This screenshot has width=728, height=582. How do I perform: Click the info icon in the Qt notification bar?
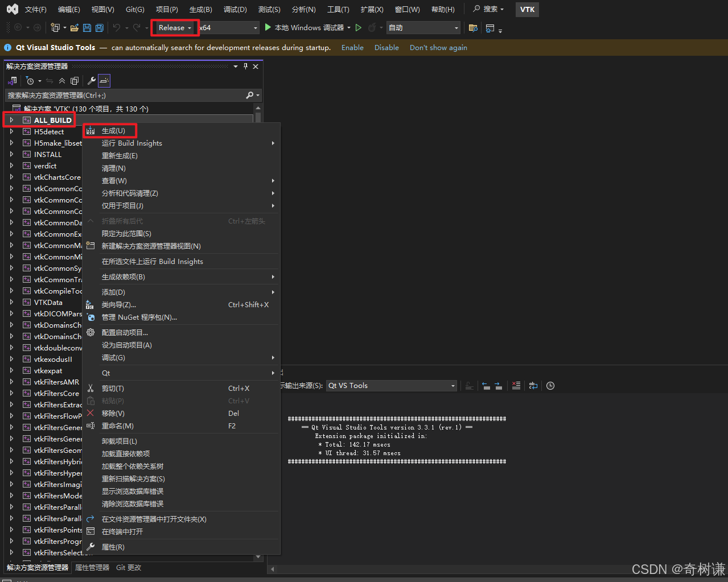click(8, 48)
